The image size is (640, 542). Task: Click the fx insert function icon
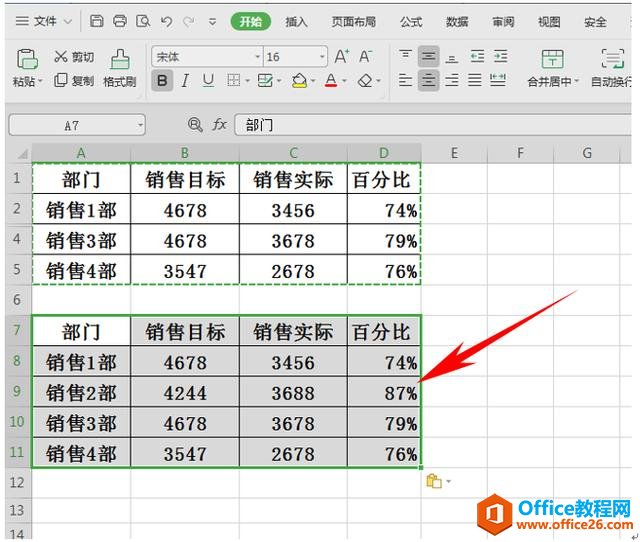coord(219,124)
